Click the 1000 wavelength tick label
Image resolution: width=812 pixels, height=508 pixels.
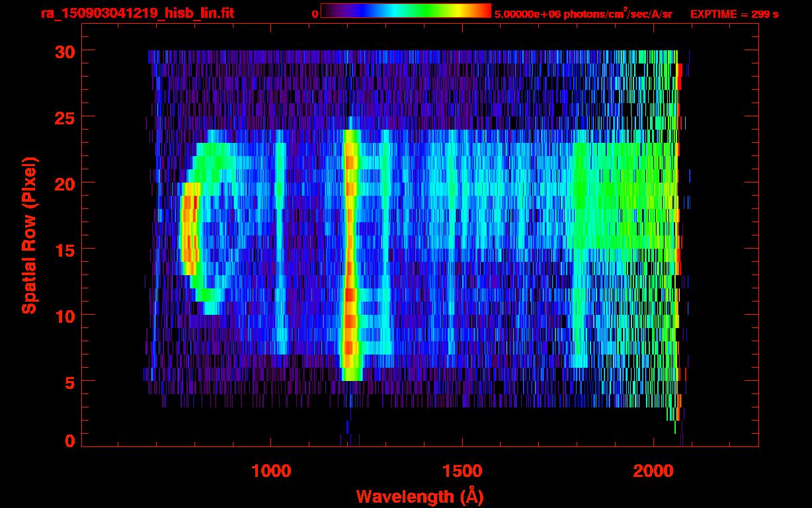pyautogui.click(x=272, y=471)
